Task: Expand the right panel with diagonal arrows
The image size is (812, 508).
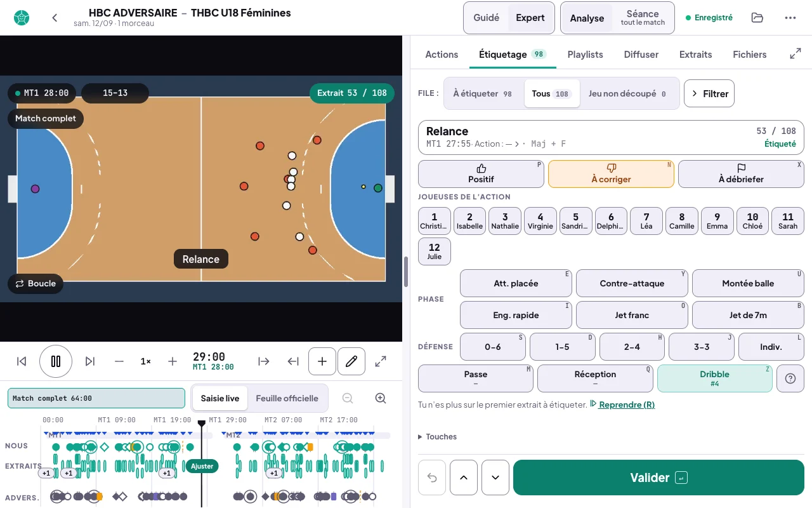Action: [x=795, y=55]
